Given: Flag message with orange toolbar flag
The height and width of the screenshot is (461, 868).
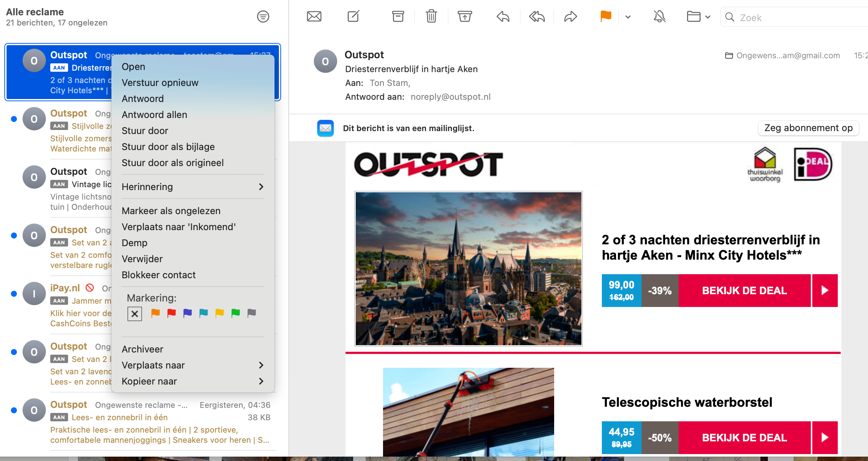Looking at the screenshot, I should pos(606,16).
